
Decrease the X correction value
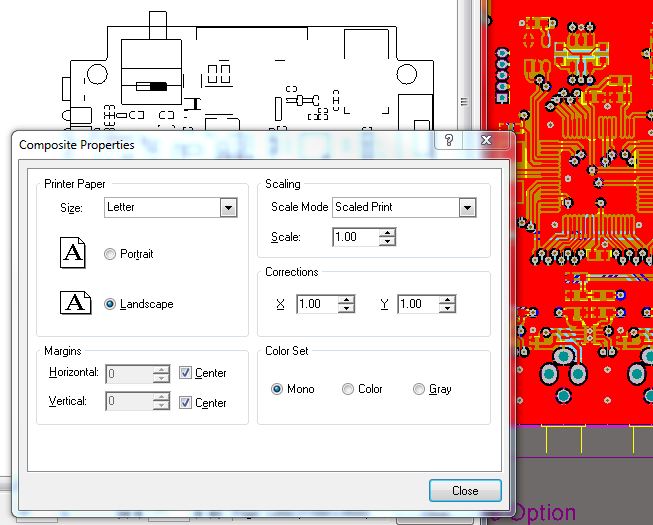tap(346, 309)
